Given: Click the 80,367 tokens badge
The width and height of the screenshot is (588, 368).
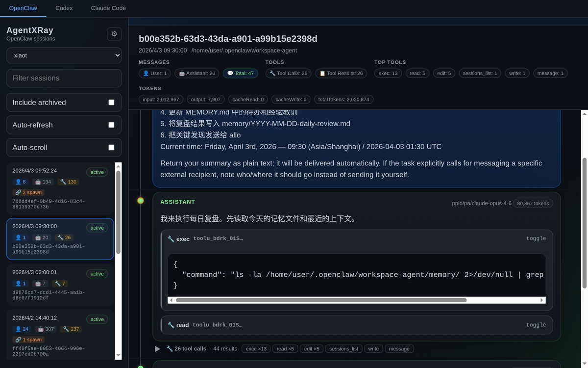Looking at the screenshot, I should (533, 203).
